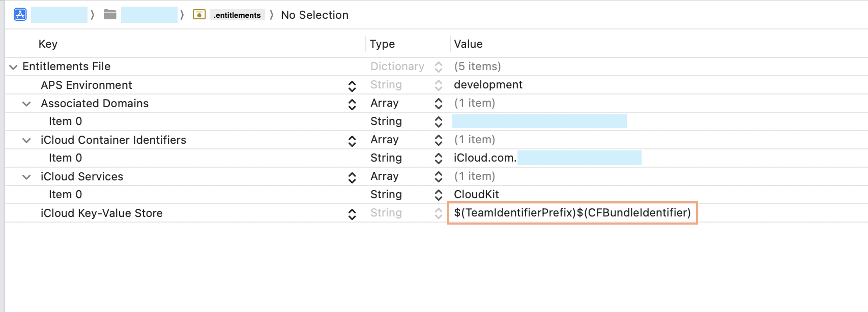Image resolution: width=868 pixels, height=312 pixels.
Task: Open key stepper for Associated Domains
Action: point(352,104)
